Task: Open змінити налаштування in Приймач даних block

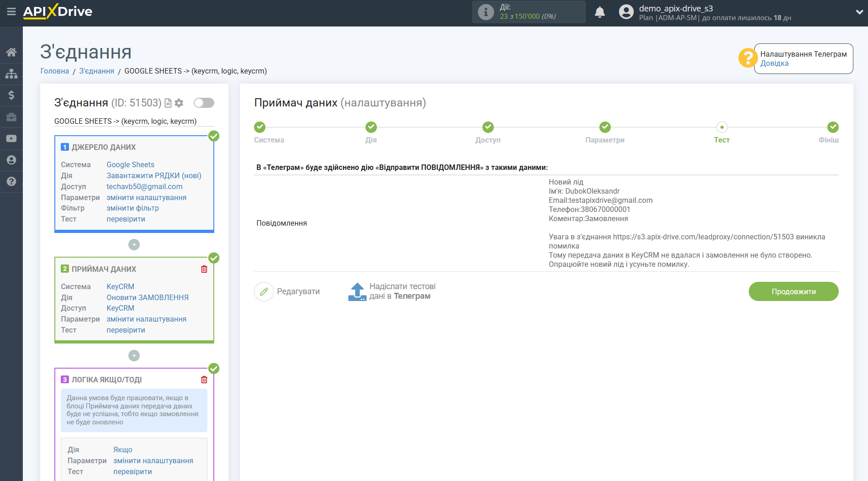Action: pyautogui.click(x=147, y=319)
